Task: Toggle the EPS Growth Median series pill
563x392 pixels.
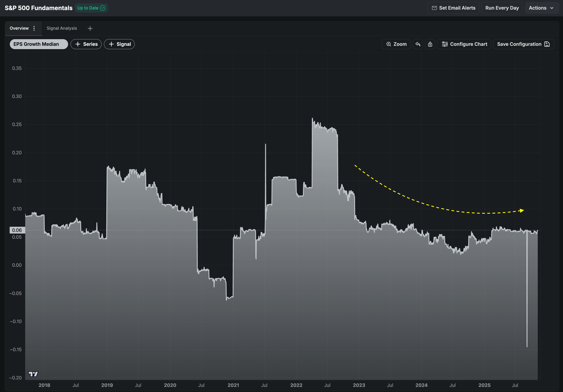Action: pyautogui.click(x=39, y=44)
